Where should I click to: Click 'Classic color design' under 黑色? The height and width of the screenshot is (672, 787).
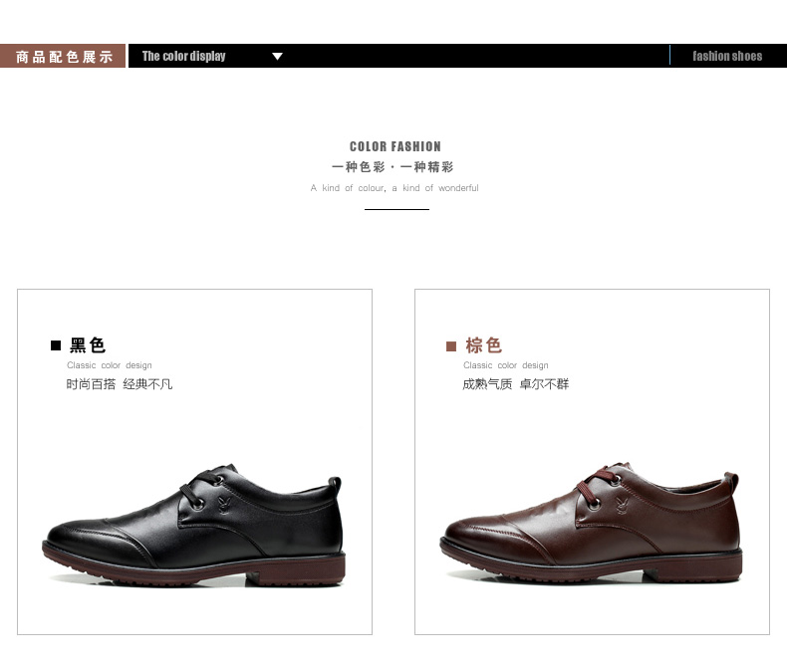tap(110, 365)
